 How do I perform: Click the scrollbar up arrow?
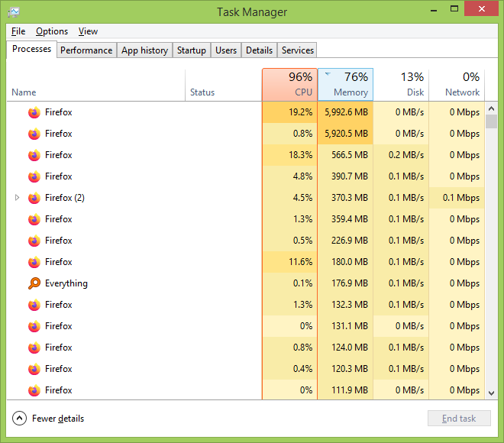491,108
